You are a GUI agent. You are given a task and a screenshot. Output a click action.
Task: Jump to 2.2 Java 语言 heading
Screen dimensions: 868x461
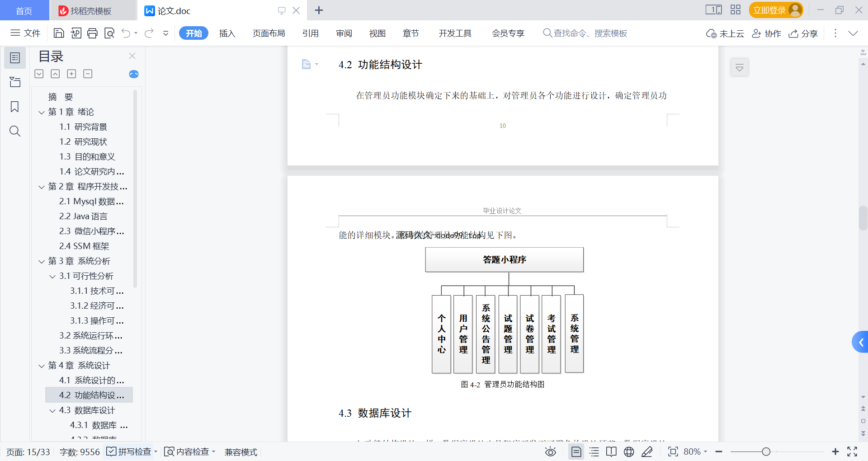coord(83,216)
